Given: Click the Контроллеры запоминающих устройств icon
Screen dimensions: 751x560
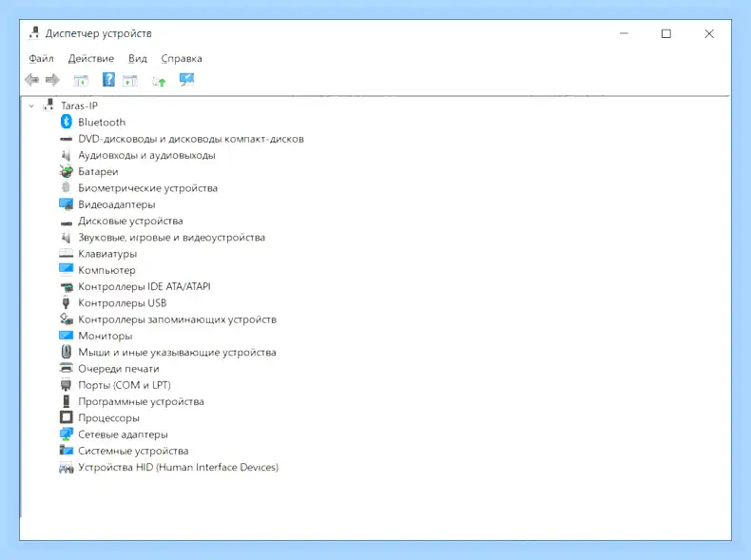Looking at the screenshot, I should [x=67, y=319].
